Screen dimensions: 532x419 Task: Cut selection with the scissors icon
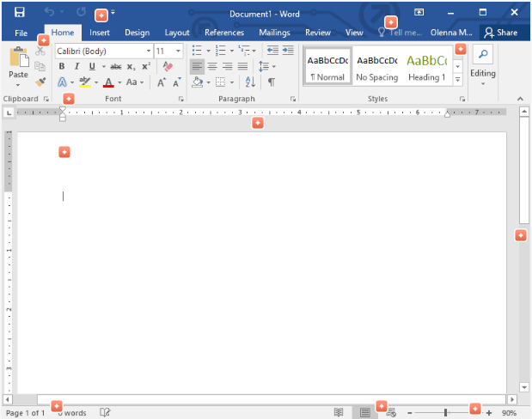click(40, 52)
